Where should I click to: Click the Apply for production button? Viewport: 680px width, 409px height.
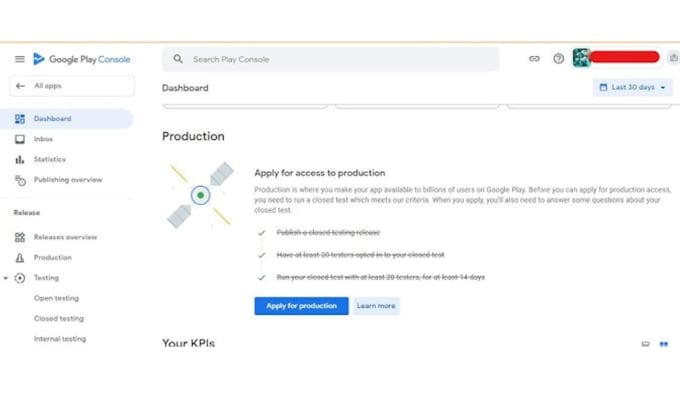(301, 306)
